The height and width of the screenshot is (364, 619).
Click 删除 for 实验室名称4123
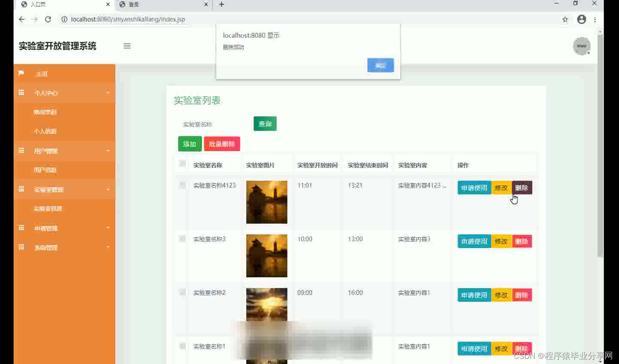point(522,188)
